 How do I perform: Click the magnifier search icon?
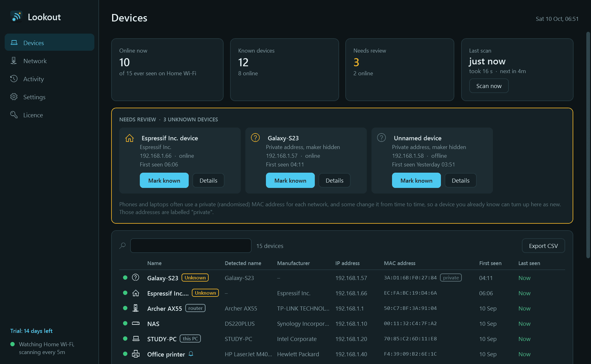pyautogui.click(x=122, y=246)
